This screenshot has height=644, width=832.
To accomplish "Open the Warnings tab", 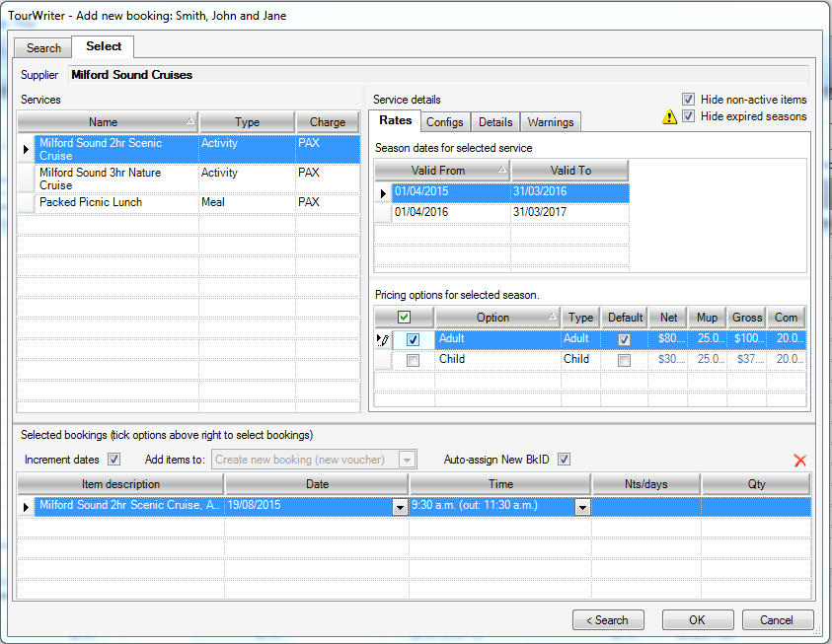I will pos(550,122).
